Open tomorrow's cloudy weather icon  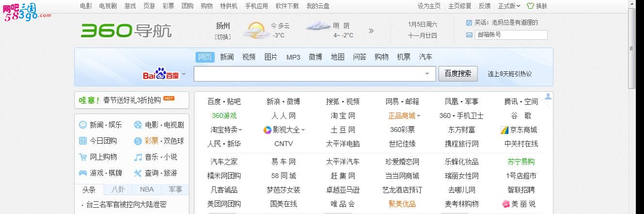[317, 26]
